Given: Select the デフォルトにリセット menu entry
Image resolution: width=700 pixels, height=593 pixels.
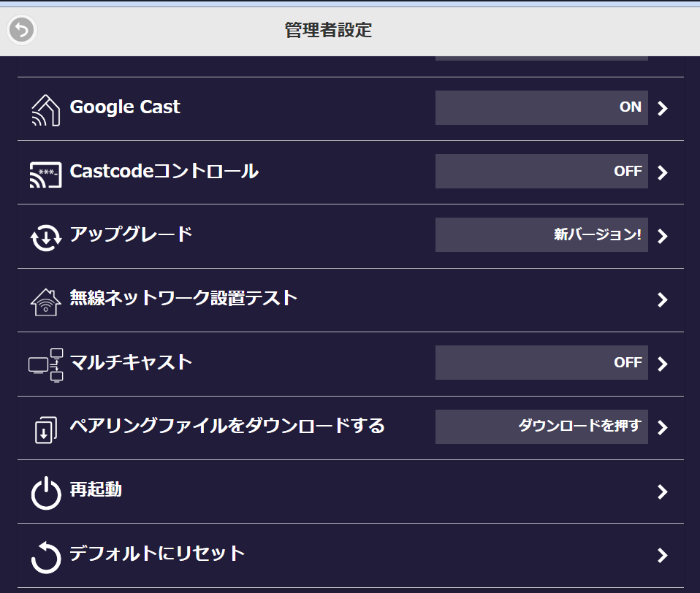Looking at the screenshot, I should pyautogui.click(x=157, y=554).
